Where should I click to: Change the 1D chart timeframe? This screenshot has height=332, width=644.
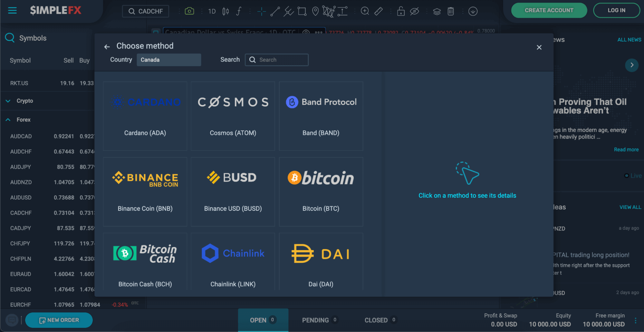(212, 11)
